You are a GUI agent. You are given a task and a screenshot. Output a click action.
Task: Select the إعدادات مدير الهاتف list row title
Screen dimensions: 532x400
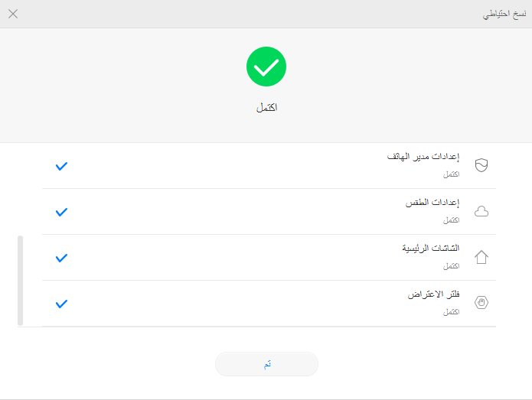pyautogui.click(x=423, y=157)
